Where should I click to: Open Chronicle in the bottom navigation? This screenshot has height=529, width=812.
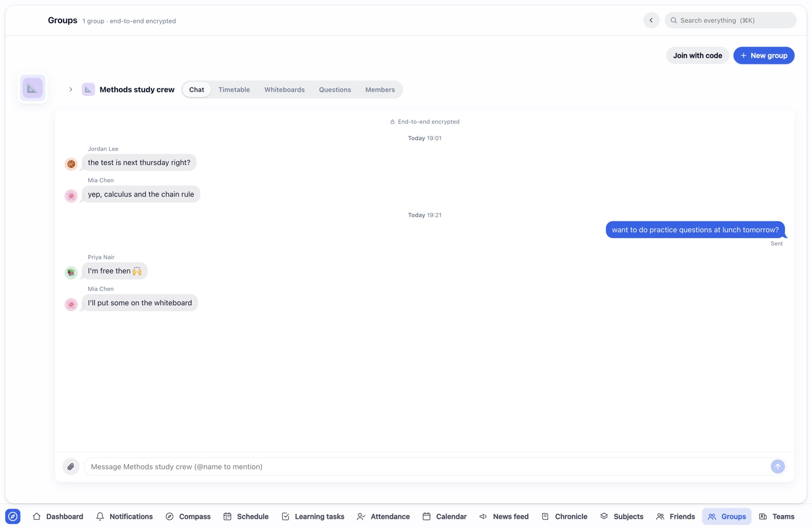[564, 516]
